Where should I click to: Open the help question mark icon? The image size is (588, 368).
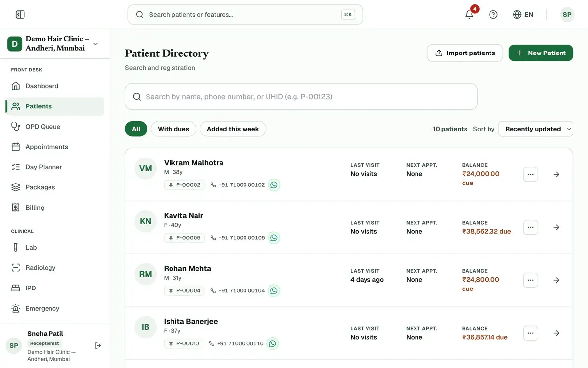point(493,15)
